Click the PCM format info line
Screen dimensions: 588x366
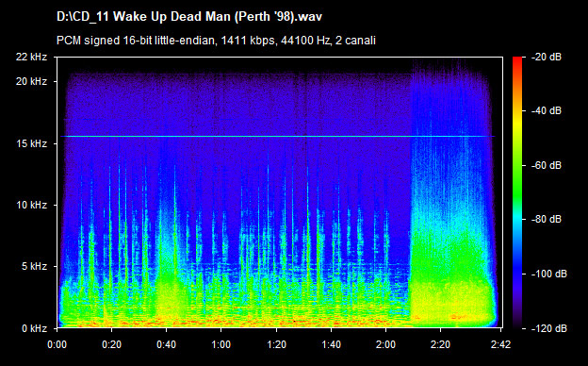coord(216,41)
